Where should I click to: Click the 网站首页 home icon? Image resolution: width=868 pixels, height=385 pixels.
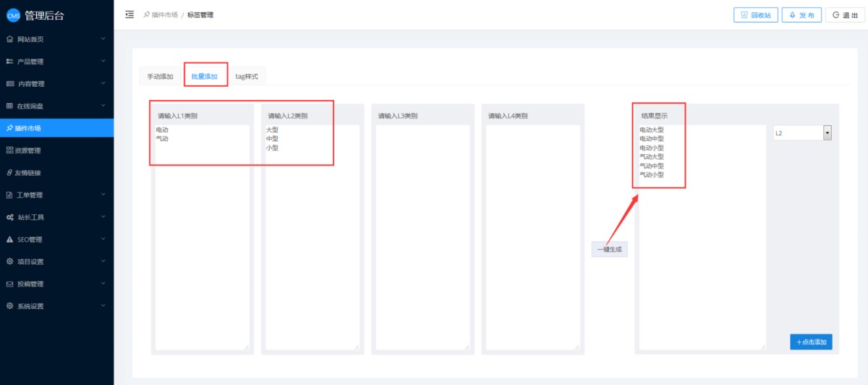(9, 38)
